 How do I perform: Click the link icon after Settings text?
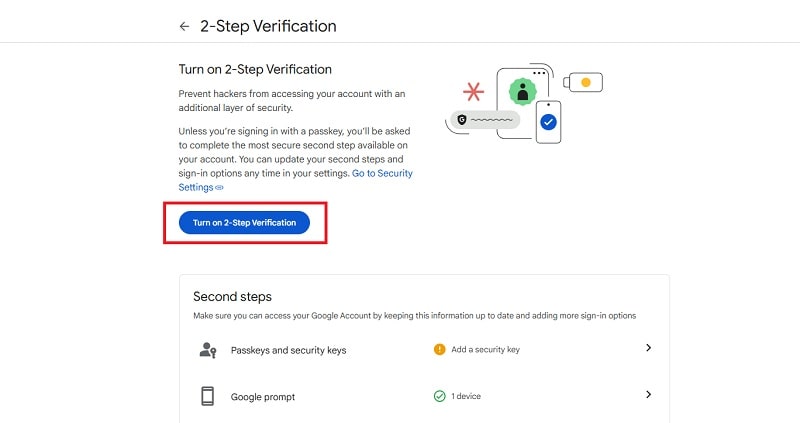(x=219, y=187)
